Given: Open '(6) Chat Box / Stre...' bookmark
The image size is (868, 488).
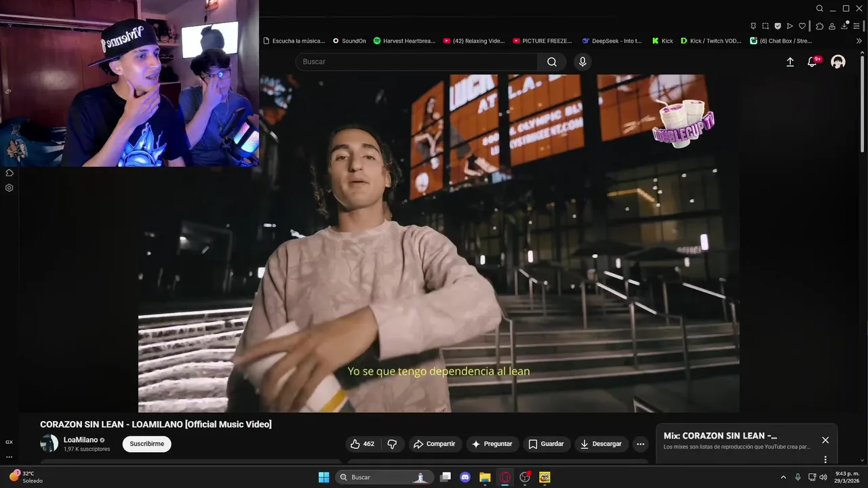Looking at the screenshot, I should [781, 41].
